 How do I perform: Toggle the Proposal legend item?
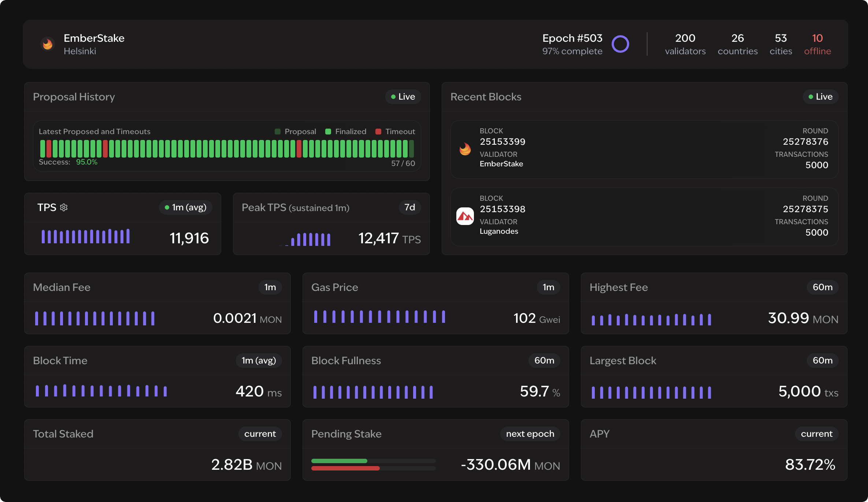(296, 131)
